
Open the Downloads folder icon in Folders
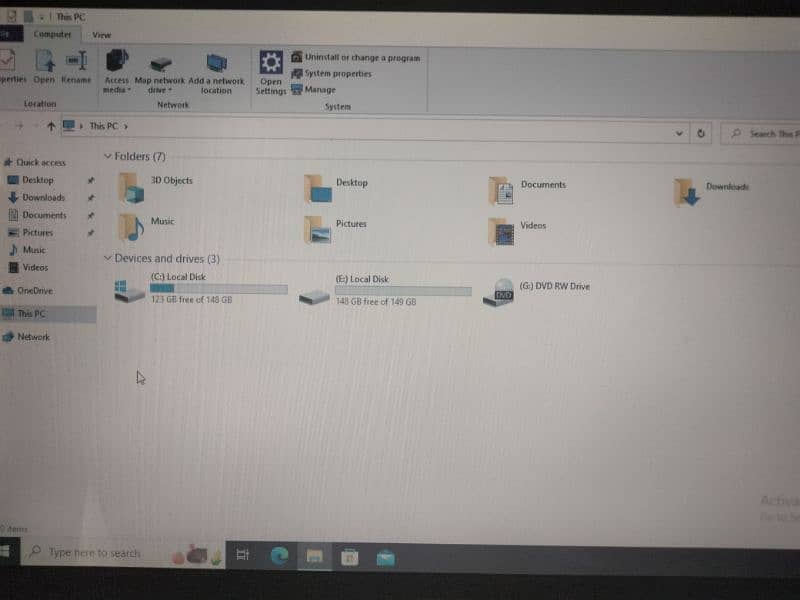686,192
